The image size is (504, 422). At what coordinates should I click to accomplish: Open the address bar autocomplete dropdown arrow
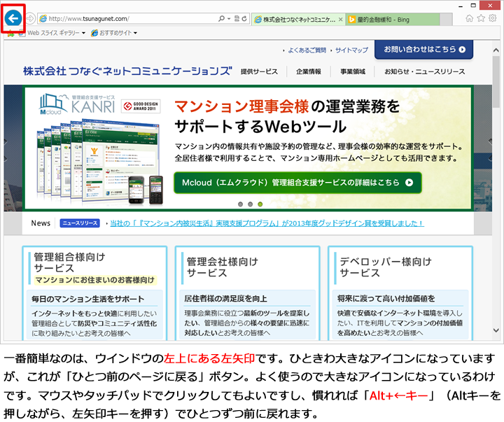[229, 19]
